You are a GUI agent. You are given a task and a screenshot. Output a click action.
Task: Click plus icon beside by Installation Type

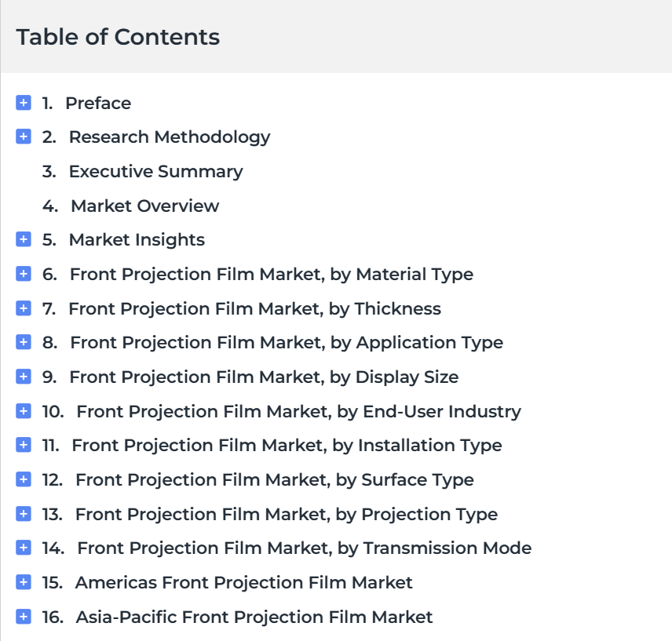(24, 445)
